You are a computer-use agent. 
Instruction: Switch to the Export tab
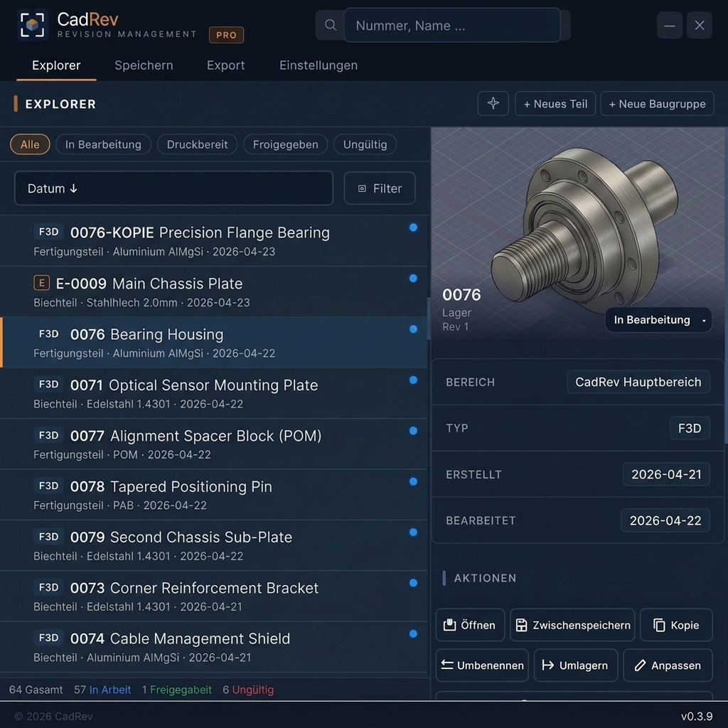click(225, 65)
